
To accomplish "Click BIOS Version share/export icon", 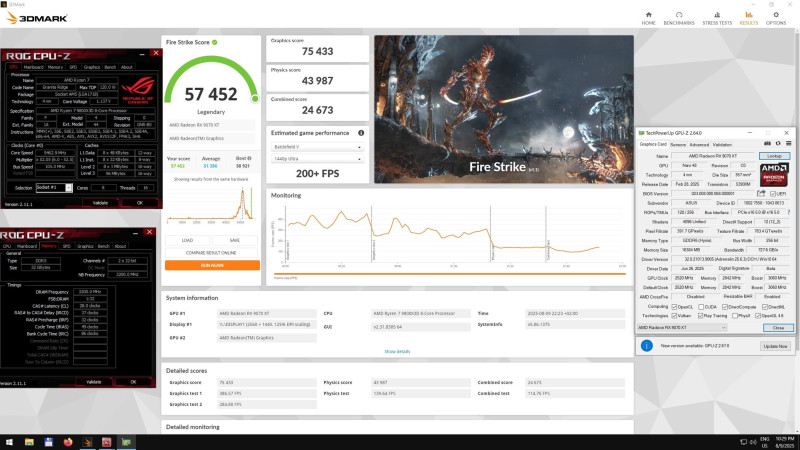I will point(761,193).
